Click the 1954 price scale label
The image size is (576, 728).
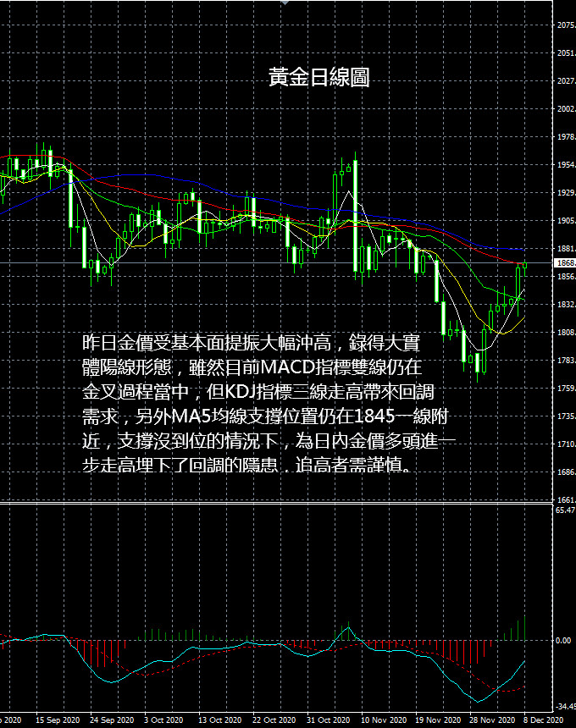[x=566, y=165]
